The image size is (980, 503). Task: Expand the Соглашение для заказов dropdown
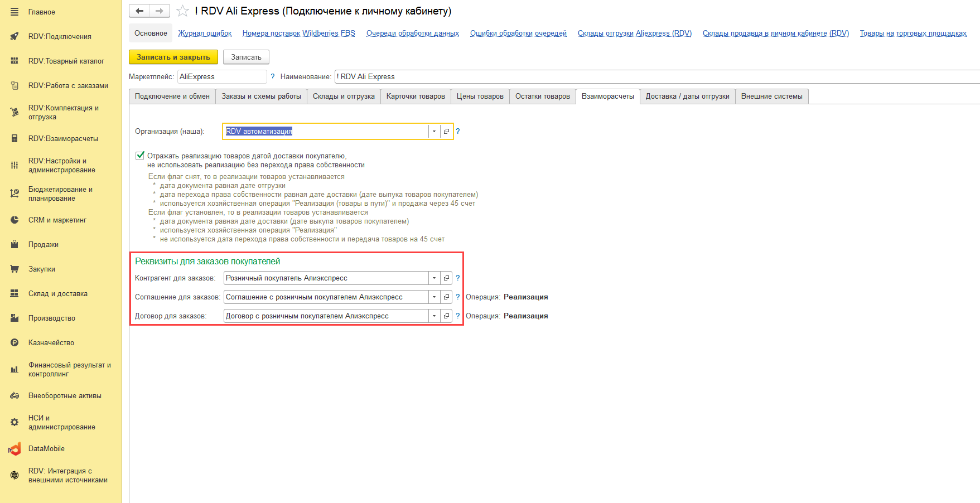[434, 297]
